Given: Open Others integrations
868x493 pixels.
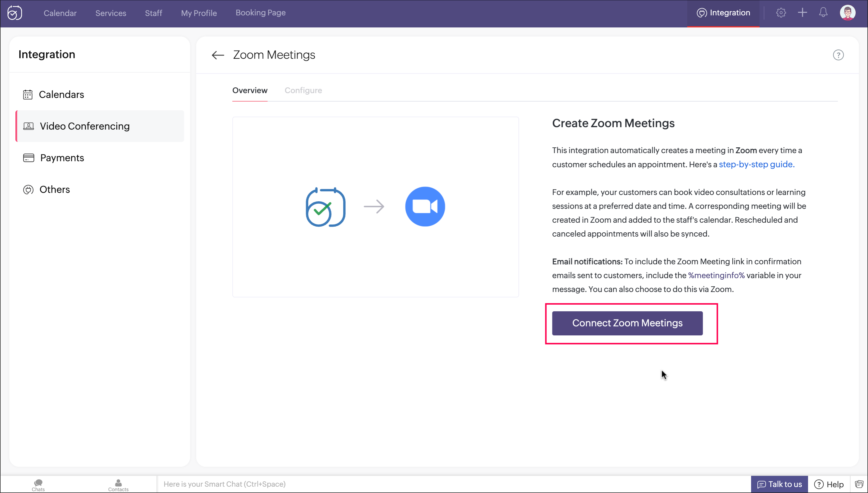Looking at the screenshot, I should pos(100,189).
